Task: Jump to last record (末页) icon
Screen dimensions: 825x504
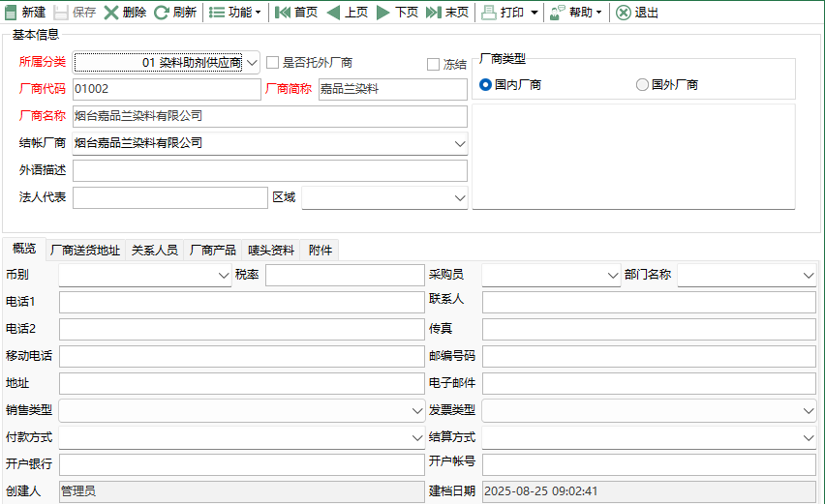Action: tap(434, 13)
